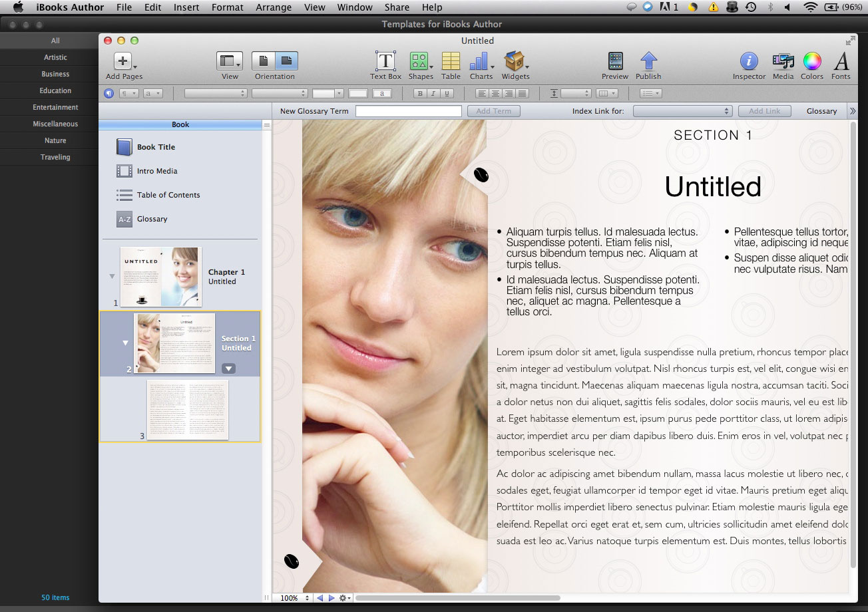Switch to portrait orientation
Screen dimensions: 868x612
click(263, 61)
